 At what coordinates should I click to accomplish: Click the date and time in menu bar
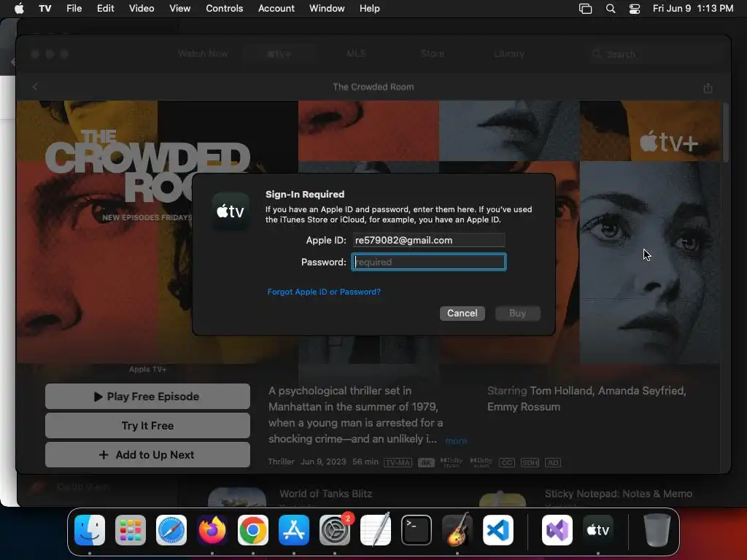click(x=693, y=8)
